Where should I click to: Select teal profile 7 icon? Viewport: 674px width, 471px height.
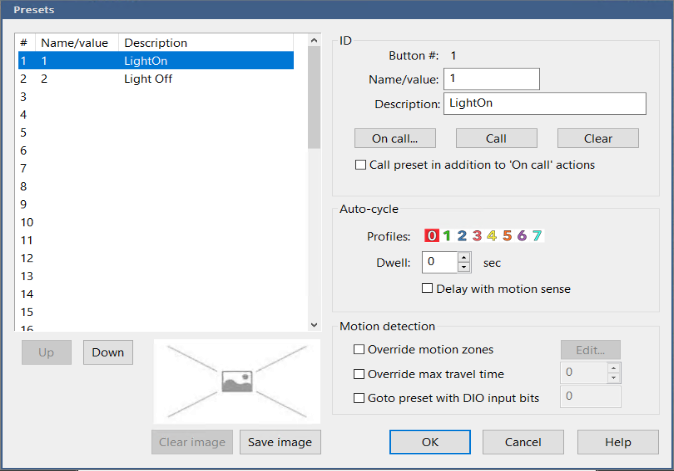pyautogui.click(x=537, y=236)
